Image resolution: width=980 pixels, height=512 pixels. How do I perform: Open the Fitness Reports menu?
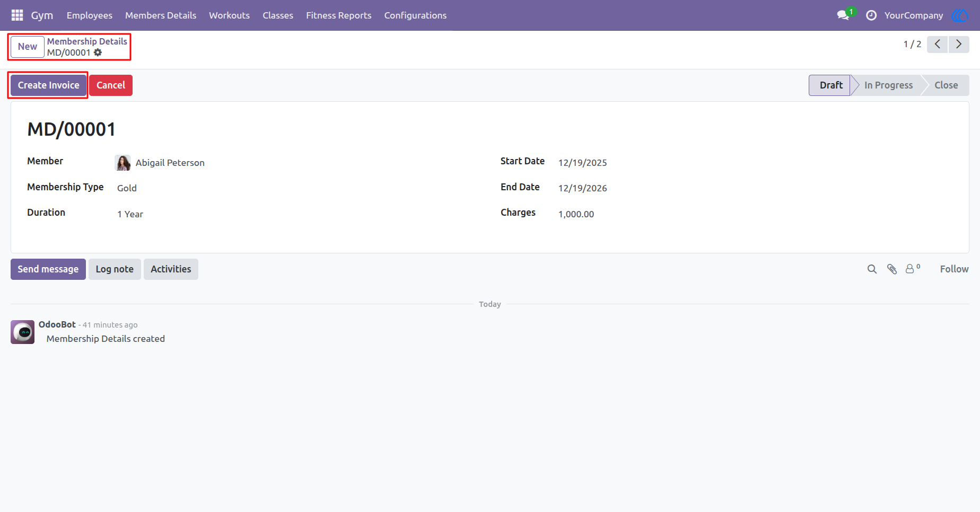338,15
